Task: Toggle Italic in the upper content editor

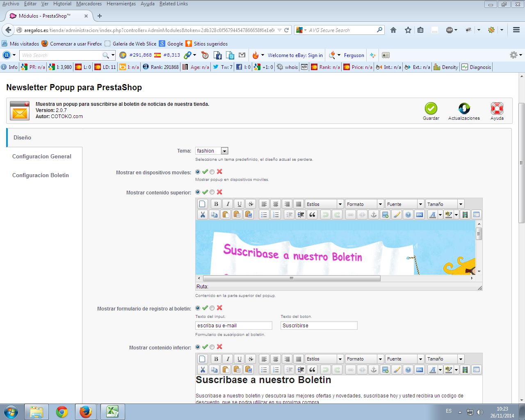Action: coord(228,204)
